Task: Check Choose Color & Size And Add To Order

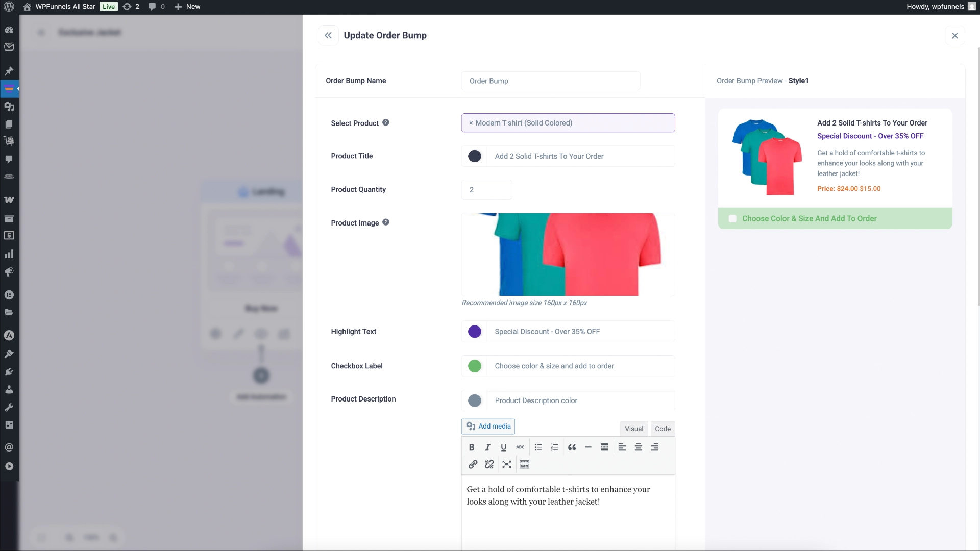Action: click(x=733, y=218)
